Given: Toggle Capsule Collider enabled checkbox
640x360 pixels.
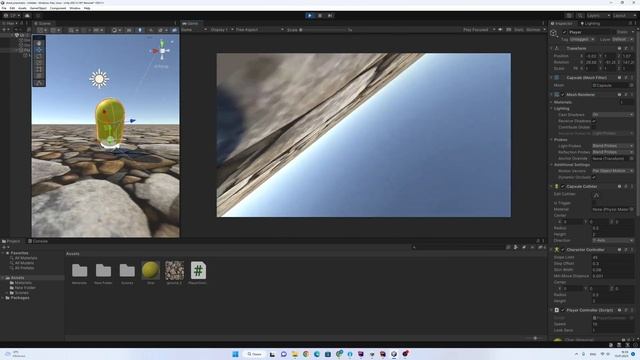Looking at the screenshot, I should (x=563, y=187).
